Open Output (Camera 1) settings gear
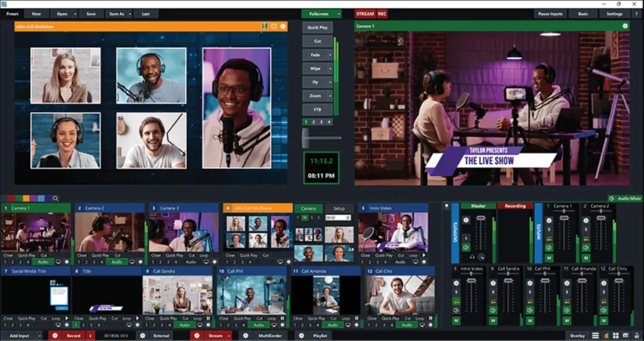This screenshot has width=644, height=341. (x=625, y=26)
